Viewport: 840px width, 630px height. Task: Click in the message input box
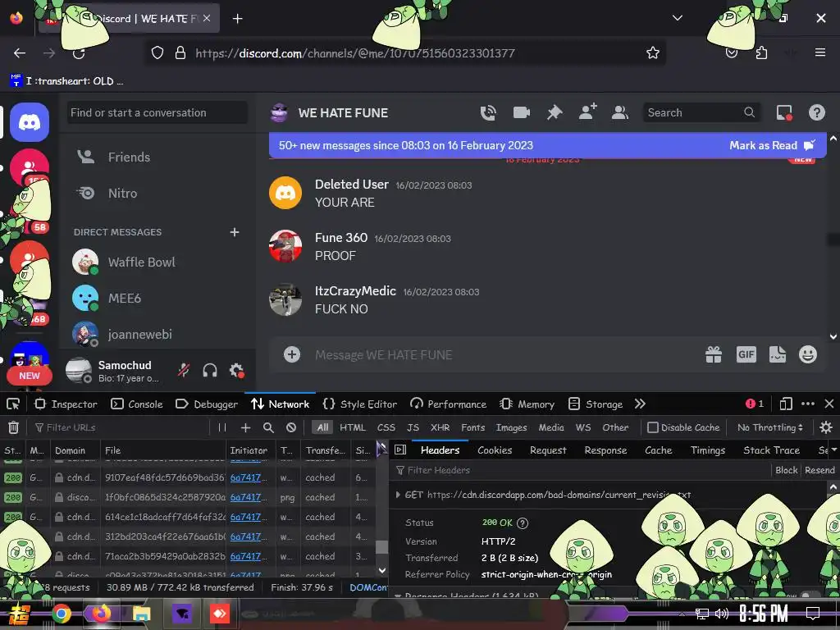[504, 354]
